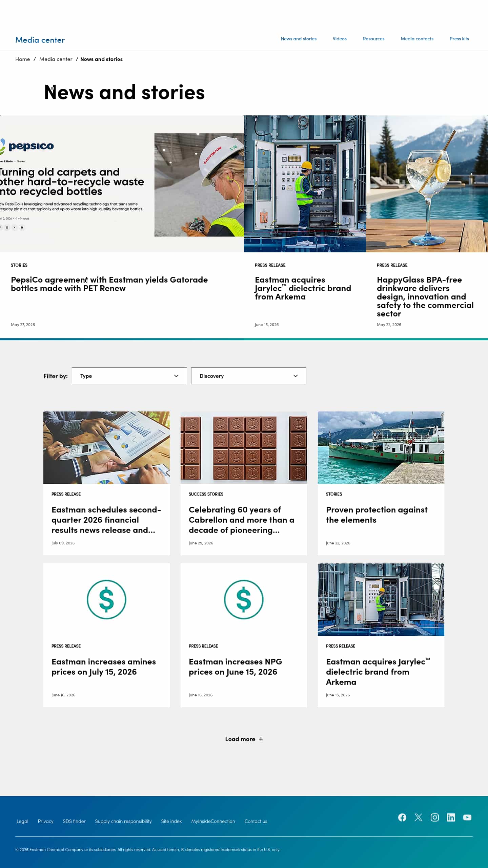
Task: Open the X (Twitter) social icon
Action: click(419, 817)
